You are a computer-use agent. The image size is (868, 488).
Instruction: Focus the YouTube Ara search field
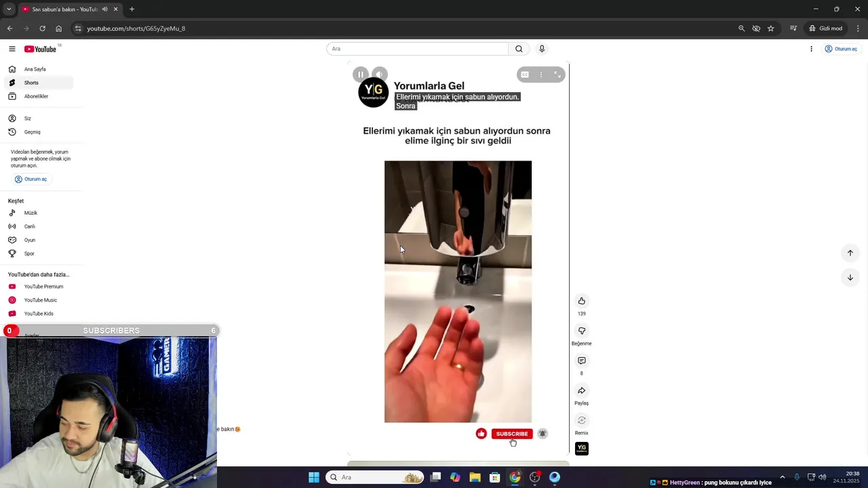417,49
